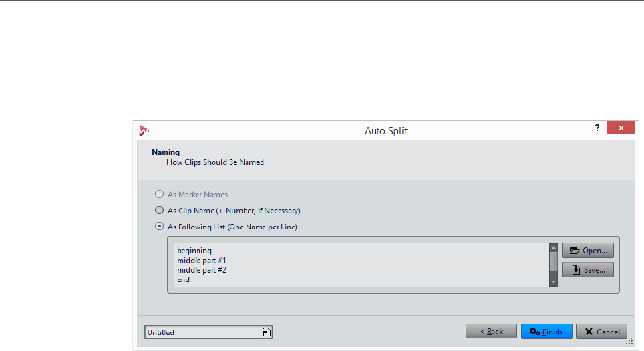The image size is (644, 351).
Task: Go back to the previous step
Action: (491, 332)
